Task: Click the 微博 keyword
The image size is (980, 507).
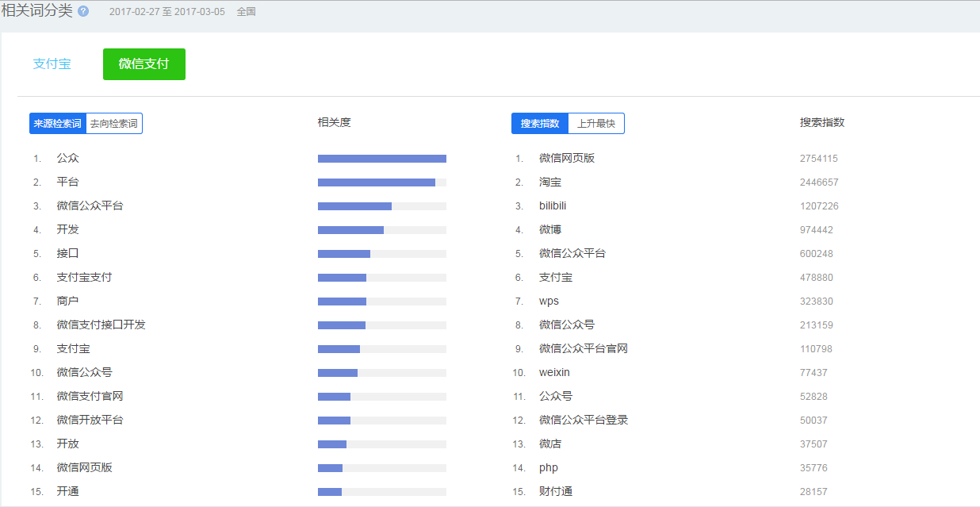Action: 550,230
